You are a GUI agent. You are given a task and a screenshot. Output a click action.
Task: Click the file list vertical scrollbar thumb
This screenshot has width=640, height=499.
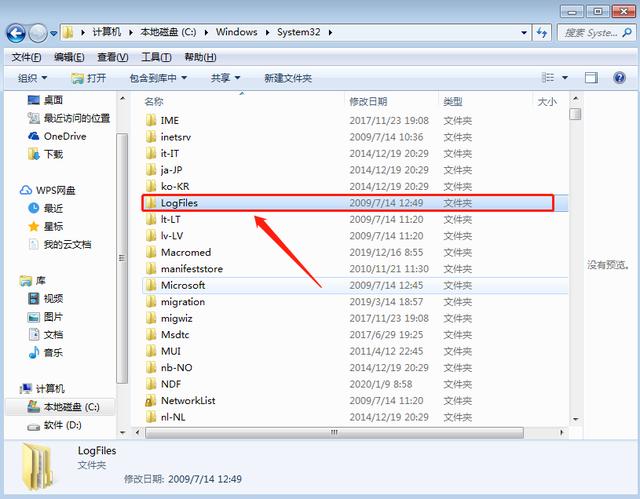coord(576,114)
